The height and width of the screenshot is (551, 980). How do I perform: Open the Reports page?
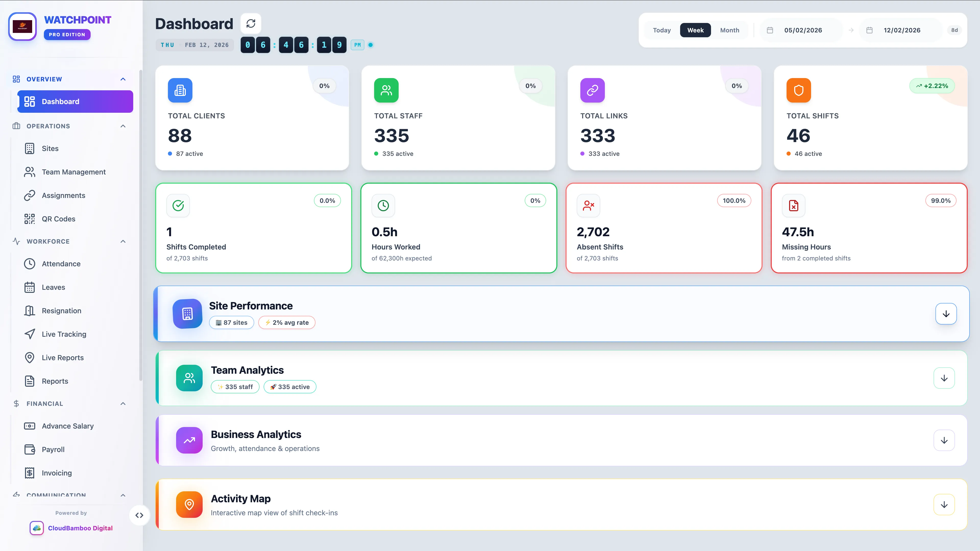[55, 381]
